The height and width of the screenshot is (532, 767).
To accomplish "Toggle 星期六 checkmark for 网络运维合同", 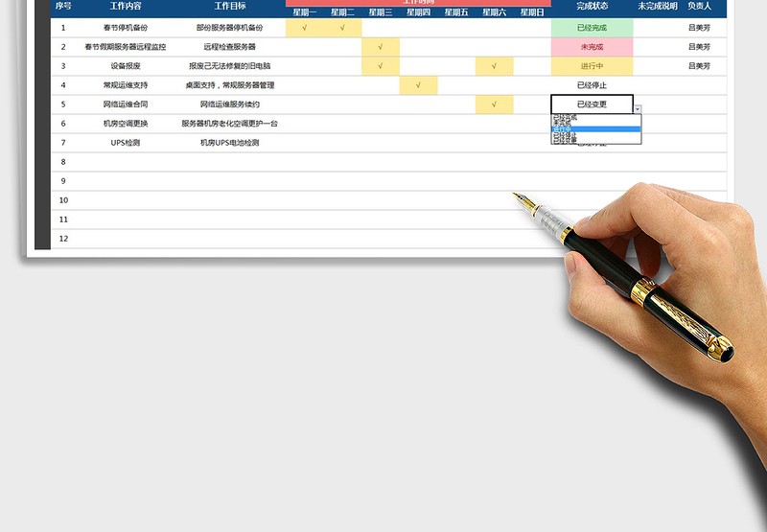I will pos(495,104).
